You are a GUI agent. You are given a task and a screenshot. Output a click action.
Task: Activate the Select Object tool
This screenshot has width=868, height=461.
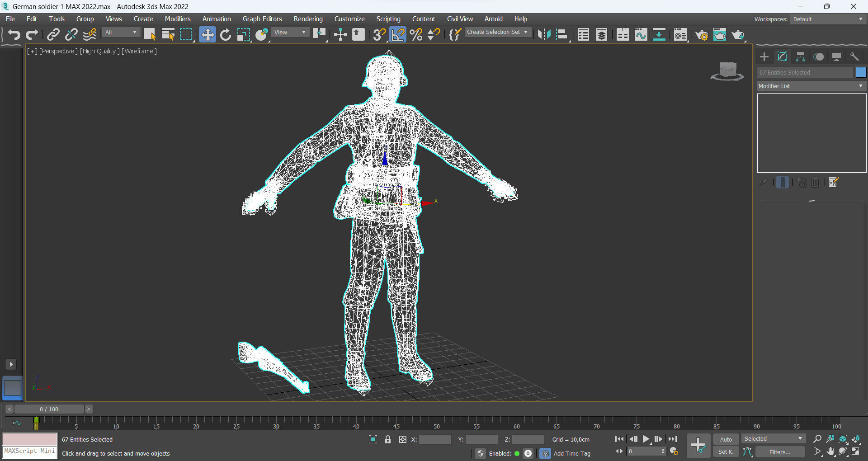click(149, 34)
